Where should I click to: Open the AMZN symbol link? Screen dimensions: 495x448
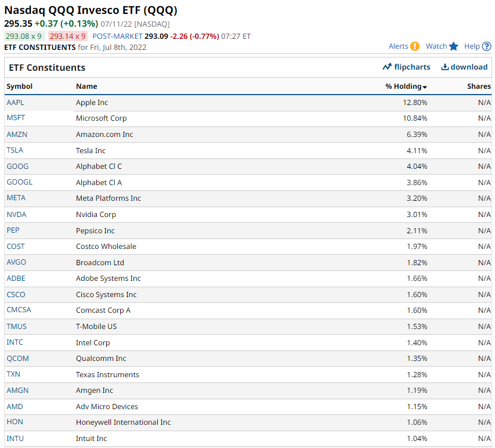tap(17, 134)
